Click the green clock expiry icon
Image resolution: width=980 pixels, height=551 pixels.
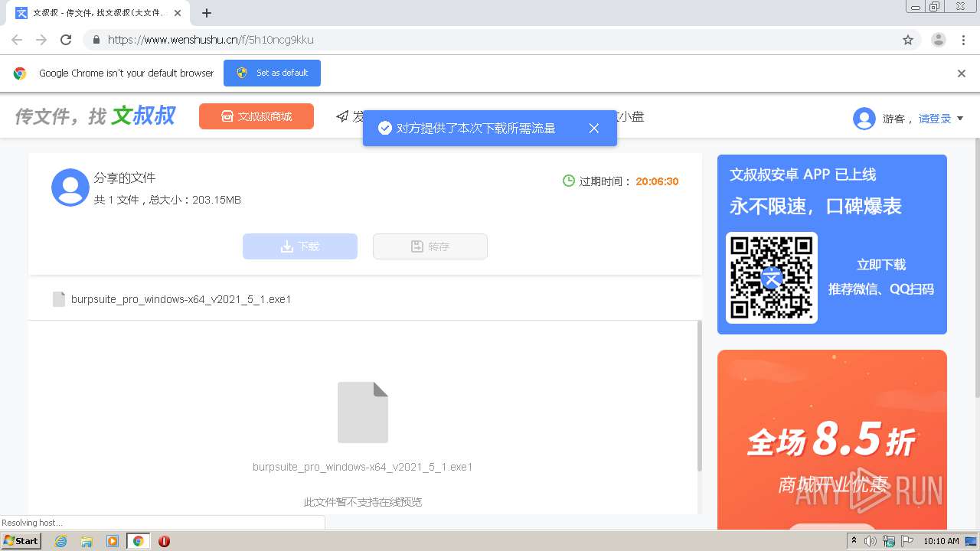point(569,181)
